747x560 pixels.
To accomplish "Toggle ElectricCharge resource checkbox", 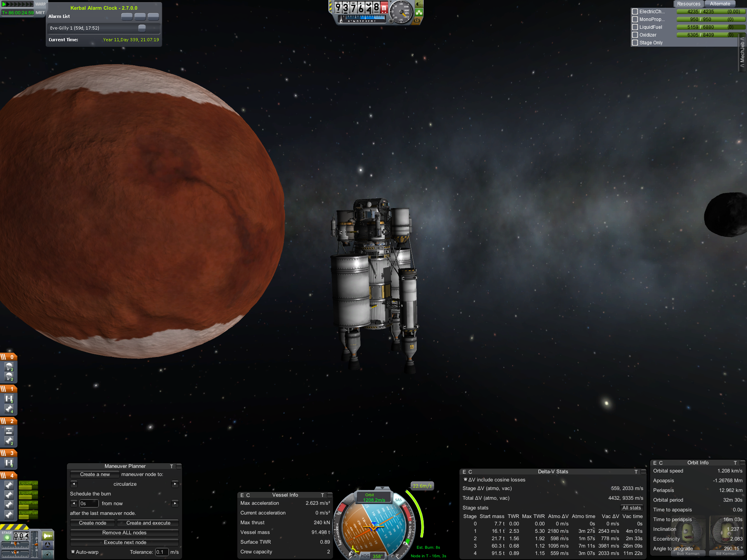I will tap(635, 12).
